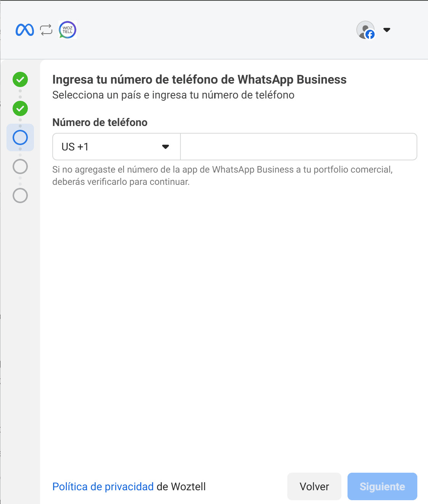The image size is (428, 504).
Task: Click the Volver button
Action: click(x=314, y=486)
